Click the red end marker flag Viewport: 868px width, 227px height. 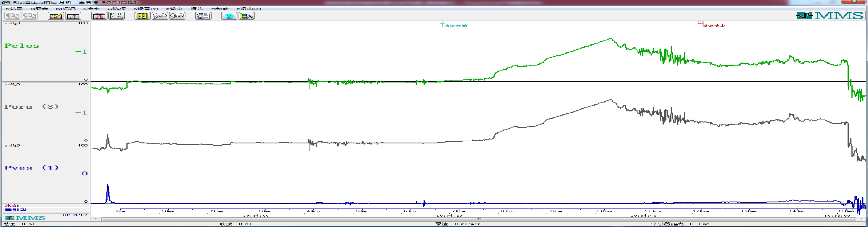click(x=700, y=24)
